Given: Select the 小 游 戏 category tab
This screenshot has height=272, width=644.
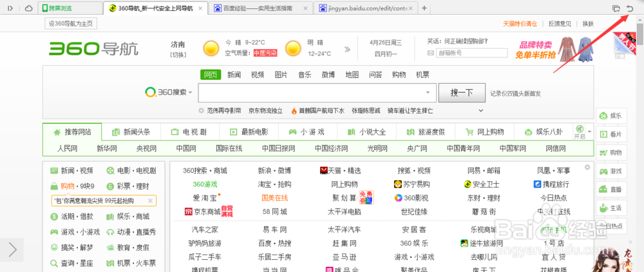Looking at the screenshot, I should coord(307,132).
